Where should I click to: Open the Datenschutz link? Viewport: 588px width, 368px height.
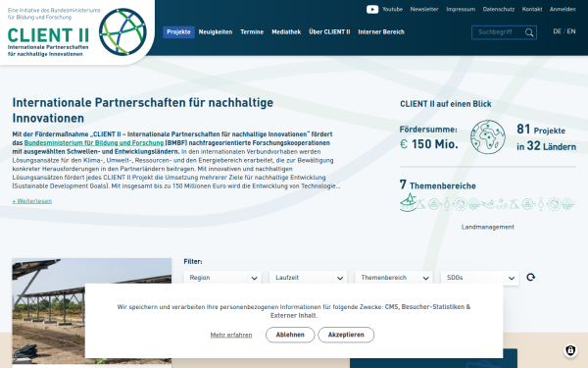[499, 10]
